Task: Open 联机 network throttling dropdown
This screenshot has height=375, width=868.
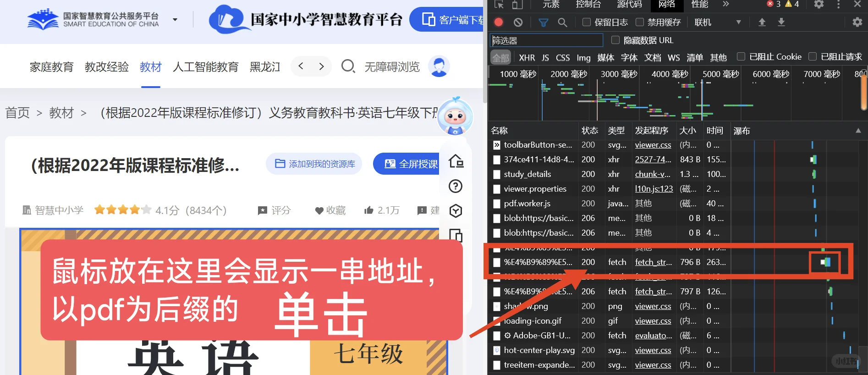Action: (717, 22)
